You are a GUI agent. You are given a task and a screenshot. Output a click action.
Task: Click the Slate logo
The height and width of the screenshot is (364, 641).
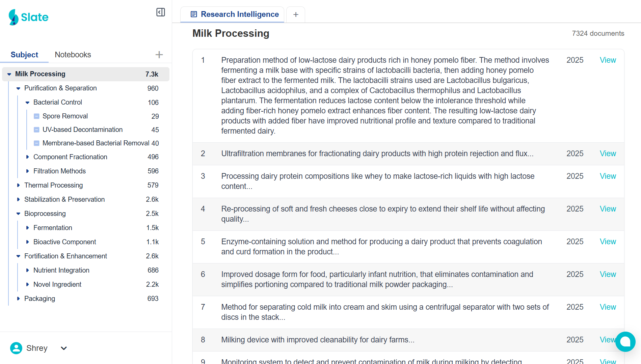(x=29, y=17)
